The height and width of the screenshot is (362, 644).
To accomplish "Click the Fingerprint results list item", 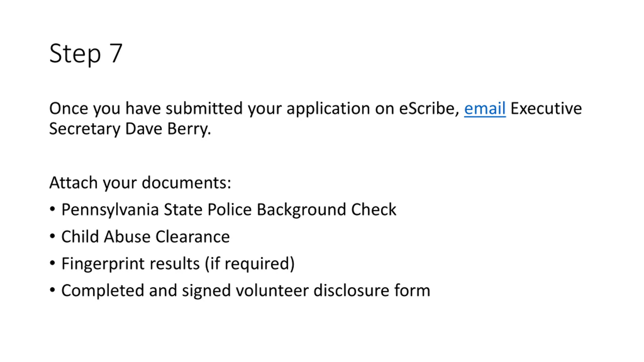I will tap(178, 264).
